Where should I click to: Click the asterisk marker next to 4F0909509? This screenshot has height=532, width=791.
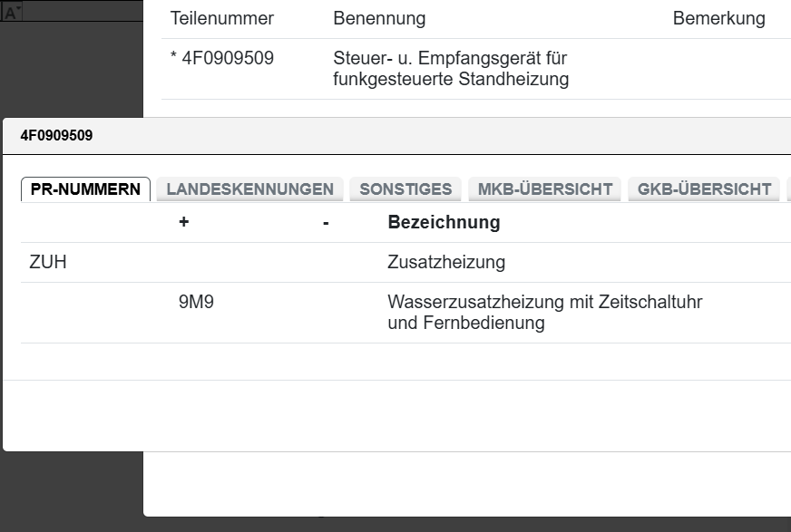[x=174, y=58]
